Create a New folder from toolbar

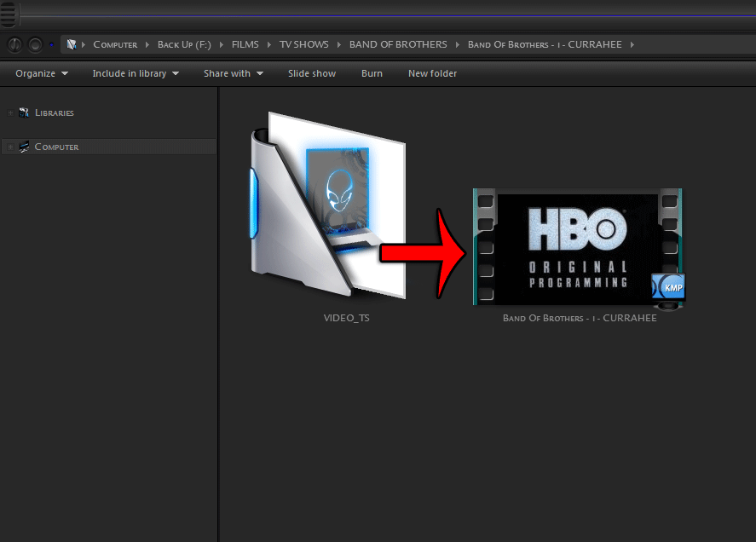tap(432, 73)
